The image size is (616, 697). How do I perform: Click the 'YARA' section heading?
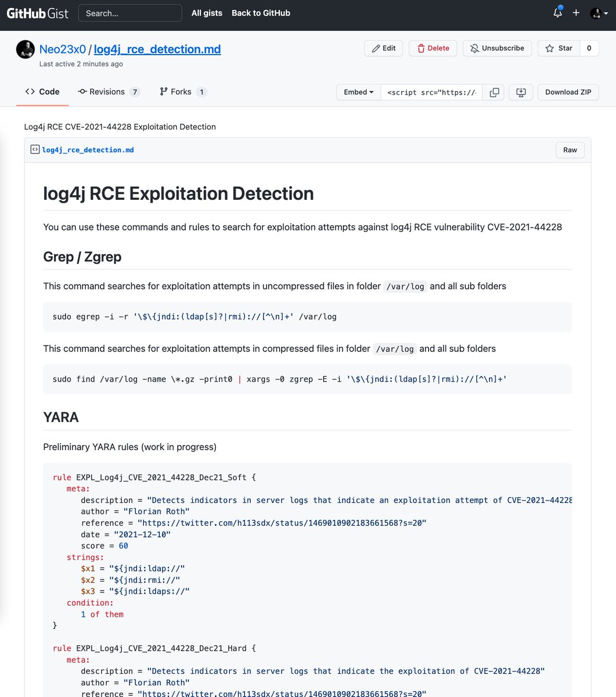click(61, 417)
